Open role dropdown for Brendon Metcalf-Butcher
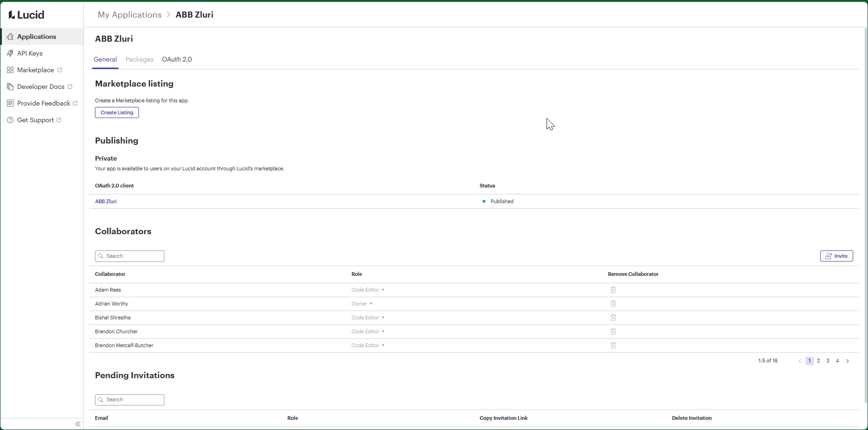 coord(368,345)
